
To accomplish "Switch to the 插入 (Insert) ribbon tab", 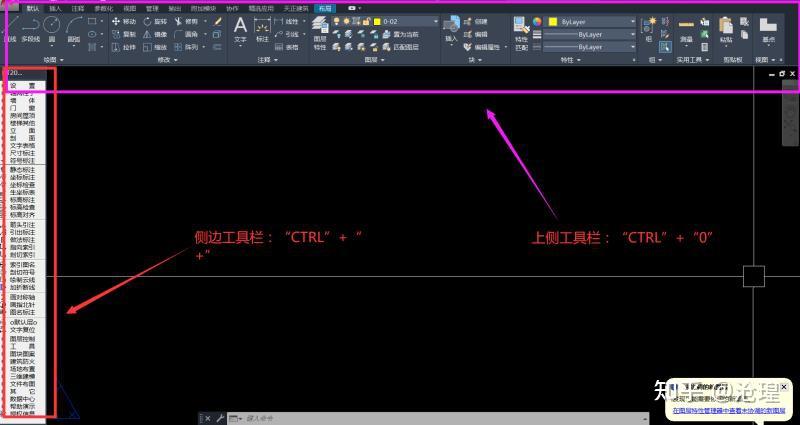I will 55,7.
